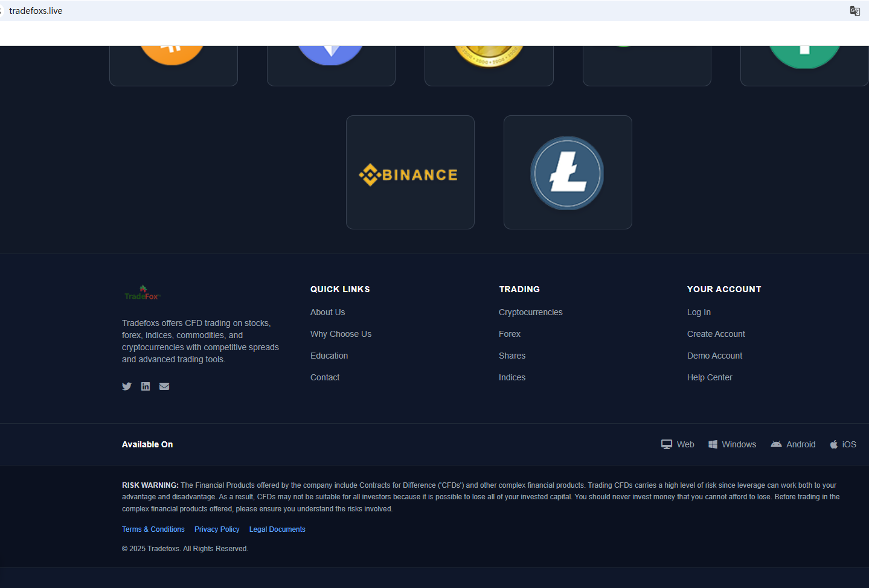Click the tradefoxs.live address bar URL
This screenshot has width=869, height=588.
click(36, 11)
